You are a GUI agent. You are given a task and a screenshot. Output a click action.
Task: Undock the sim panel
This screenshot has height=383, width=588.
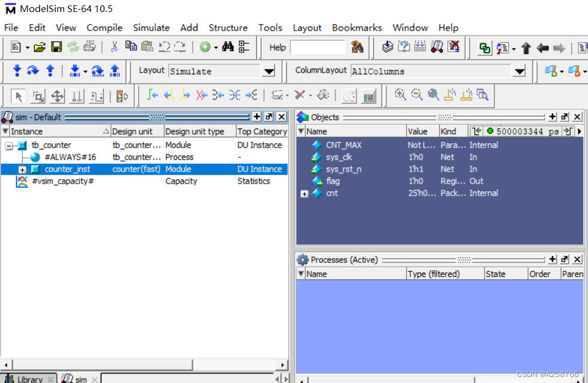[269, 117]
